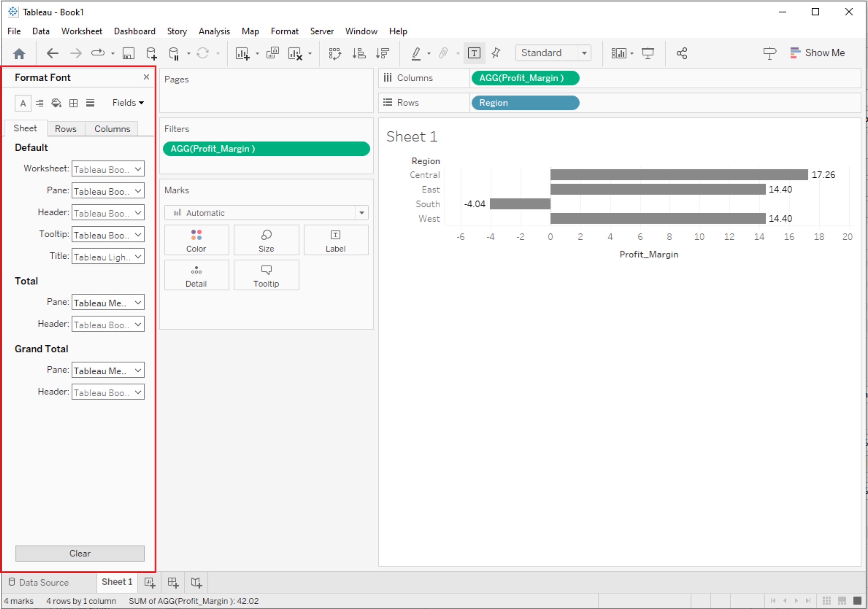Click the New Story icon at bottom
Viewport: 868px width, 609px height.
click(x=196, y=583)
